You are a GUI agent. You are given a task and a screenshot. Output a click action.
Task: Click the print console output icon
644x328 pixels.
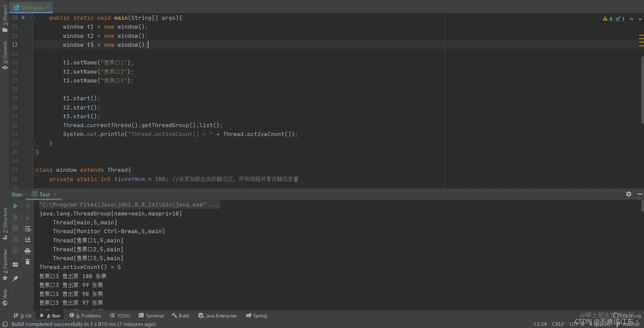(x=28, y=251)
